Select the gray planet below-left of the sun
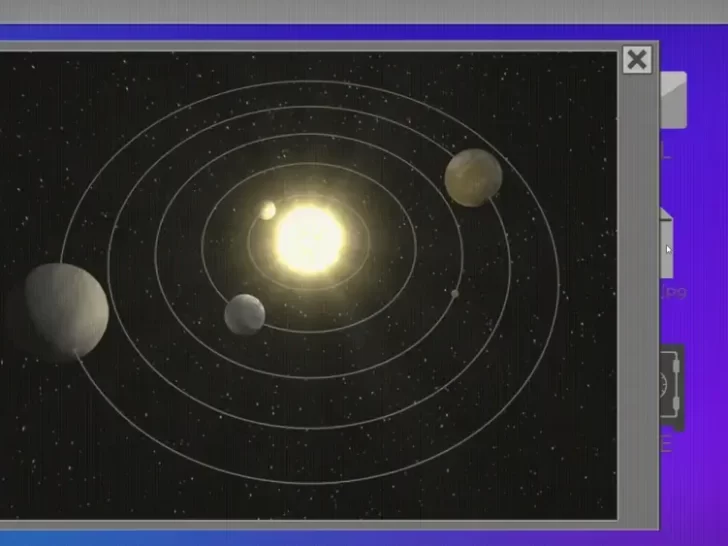This screenshot has height=546, width=728. tap(245, 313)
